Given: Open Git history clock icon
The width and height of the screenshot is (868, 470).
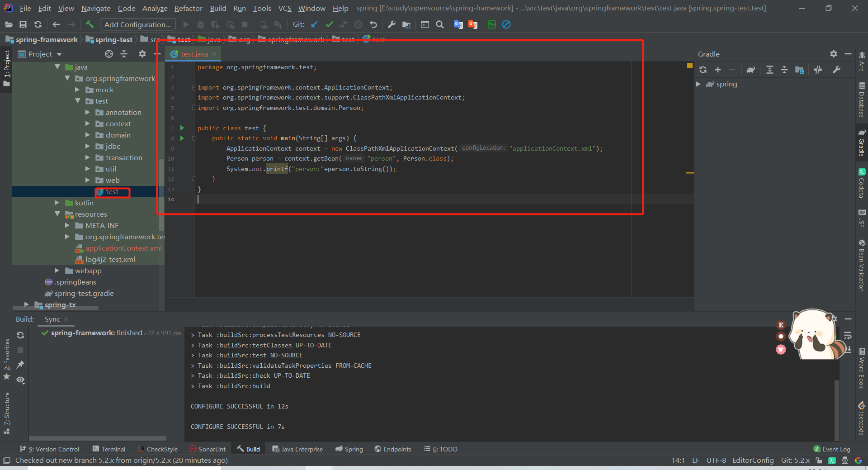Looking at the screenshot, I should pyautogui.click(x=359, y=24).
